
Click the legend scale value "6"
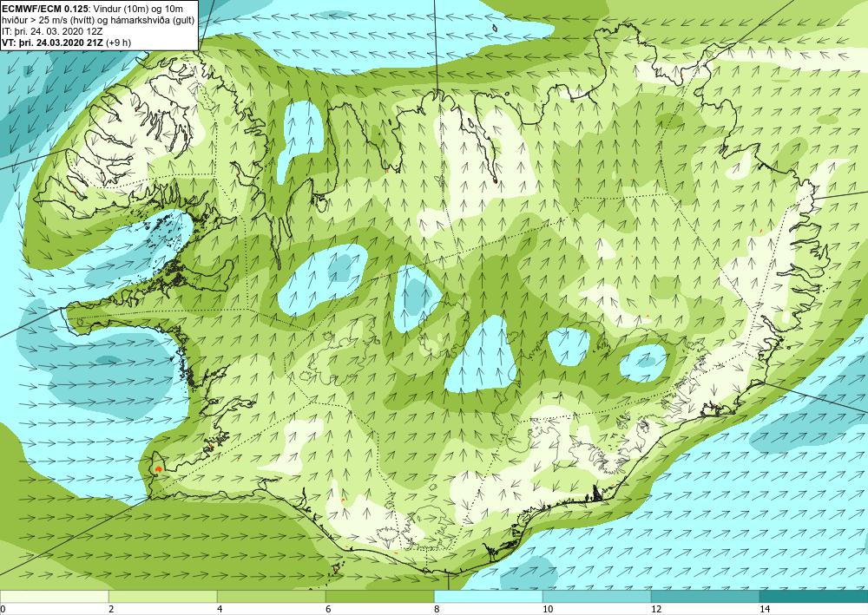tap(328, 609)
